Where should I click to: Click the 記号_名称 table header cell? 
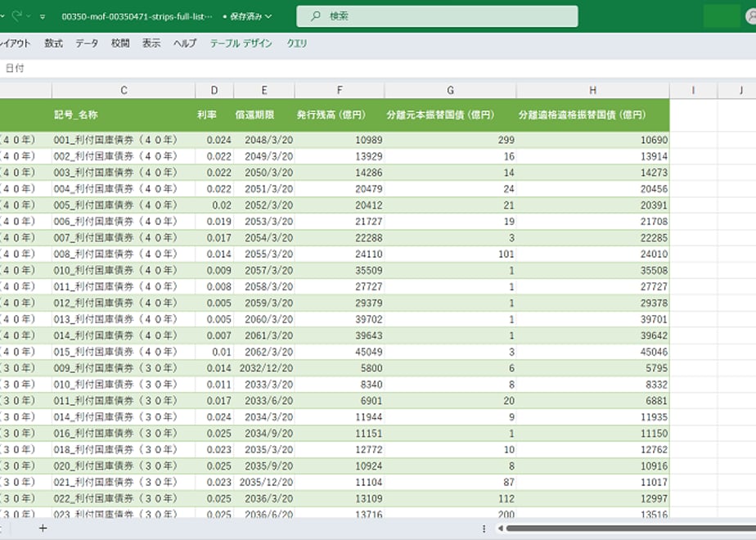pyautogui.click(x=124, y=115)
